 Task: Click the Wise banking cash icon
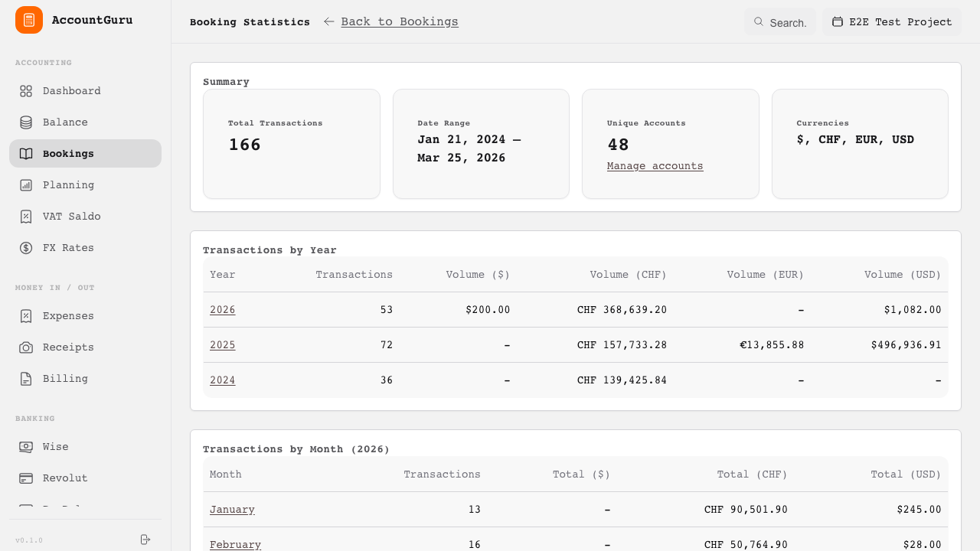(26, 447)
